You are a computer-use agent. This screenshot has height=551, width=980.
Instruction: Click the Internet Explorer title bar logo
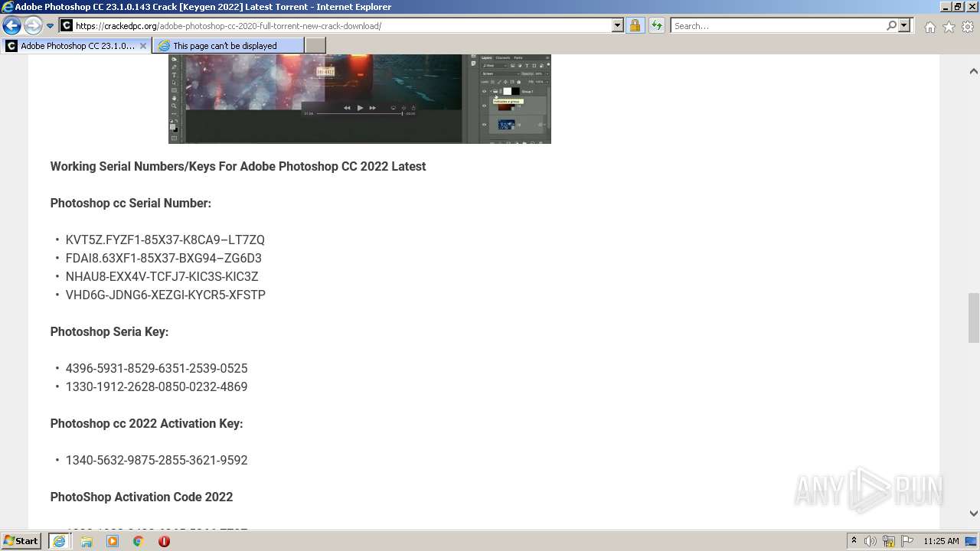pyautogui.click(x=7, y=7)
